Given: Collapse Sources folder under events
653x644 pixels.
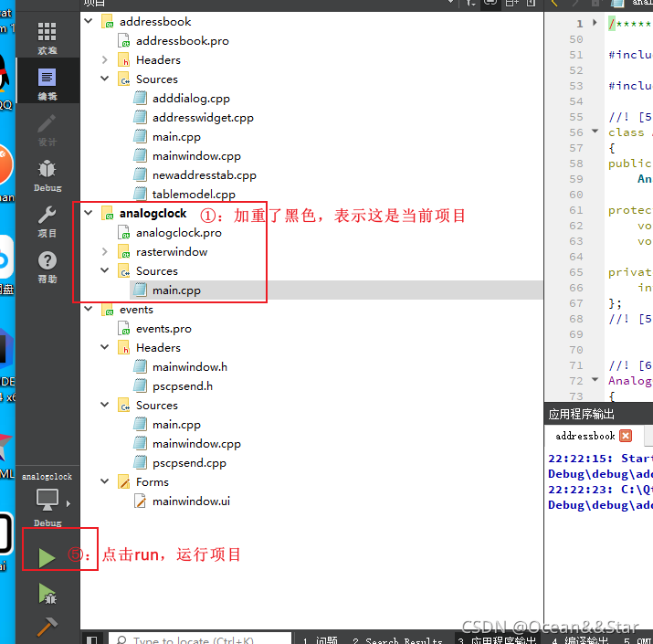Looking at the screenshot, I should [x=104, y=405].
